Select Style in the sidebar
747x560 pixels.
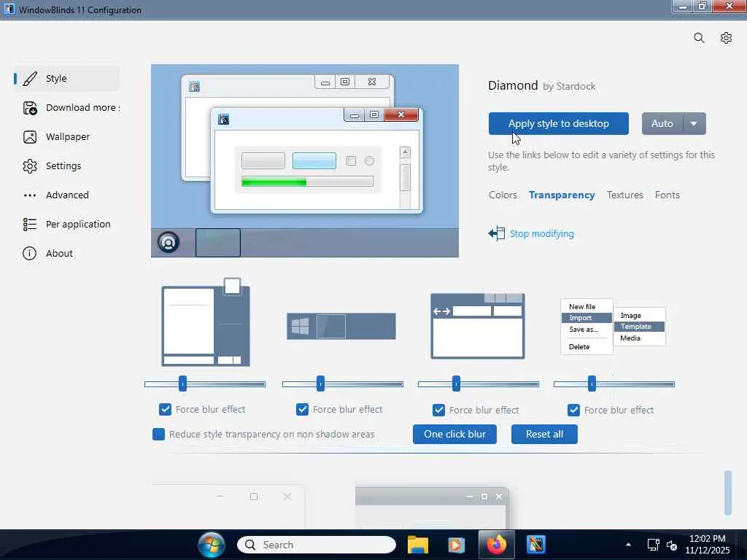66,79
